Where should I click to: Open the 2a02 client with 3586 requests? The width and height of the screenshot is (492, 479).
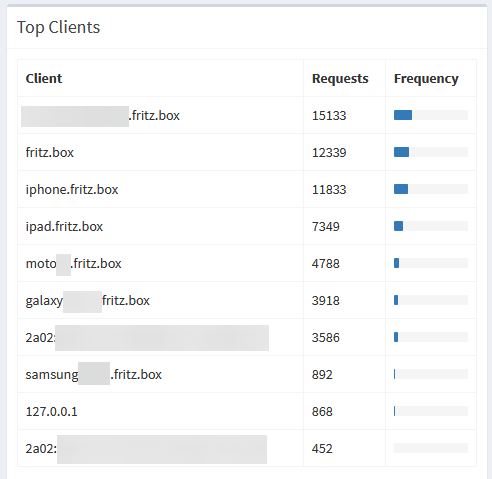click(x=147, y=338)
